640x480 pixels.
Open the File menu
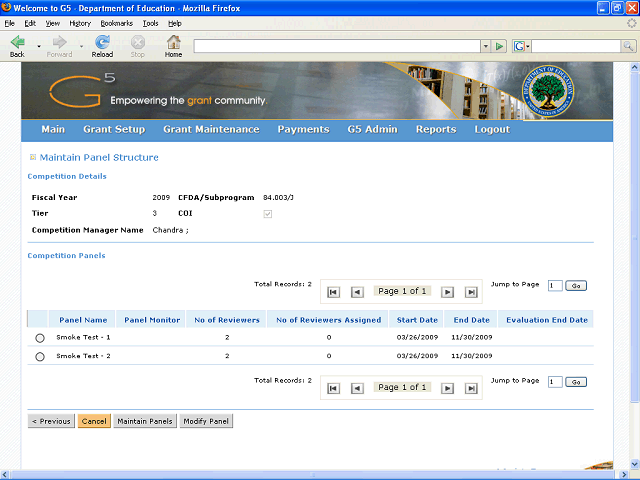point(9,23)
